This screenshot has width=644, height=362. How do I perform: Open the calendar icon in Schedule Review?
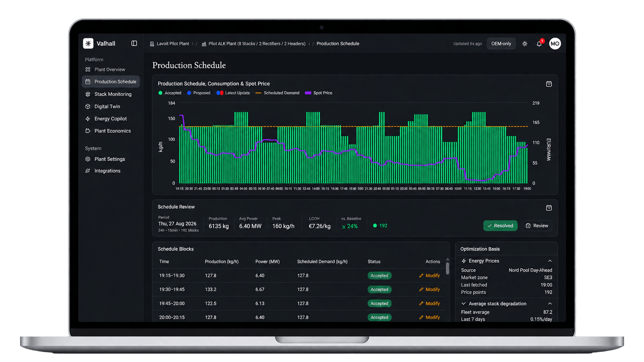coord(549,208)
